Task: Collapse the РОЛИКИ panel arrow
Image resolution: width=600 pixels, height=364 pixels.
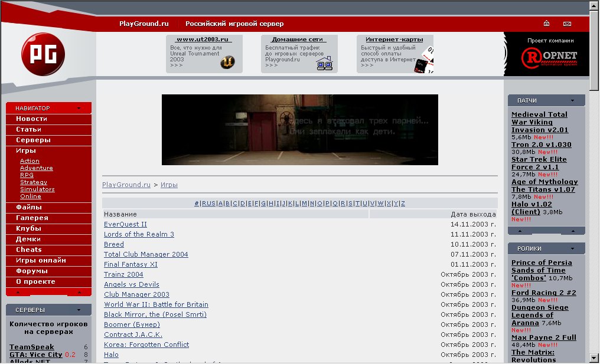Action: click(x=572, y=248)
